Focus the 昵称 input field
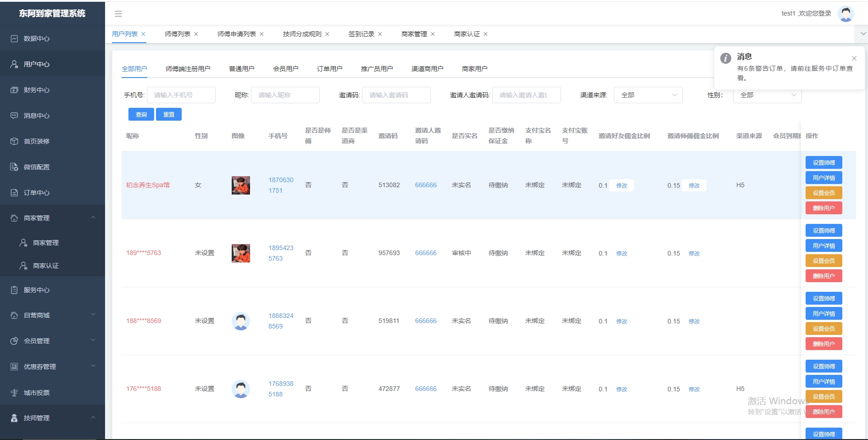 pos(285,95)
